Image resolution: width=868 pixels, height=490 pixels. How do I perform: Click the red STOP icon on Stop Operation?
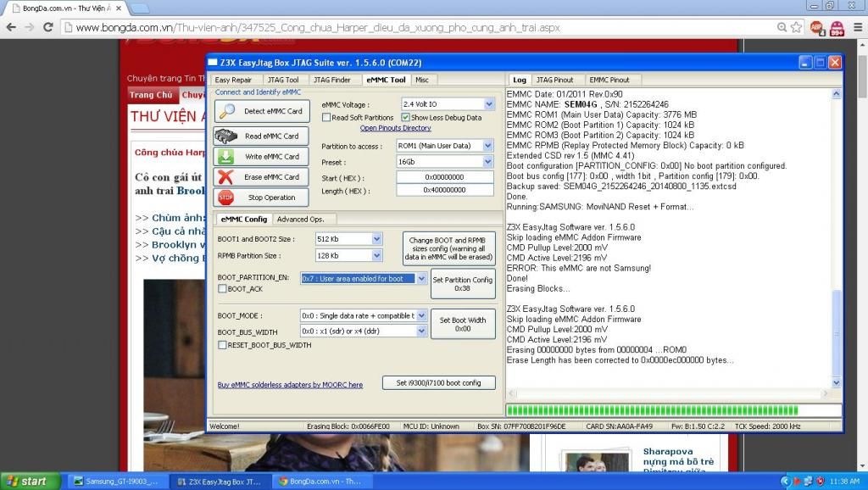pos(225,198)
